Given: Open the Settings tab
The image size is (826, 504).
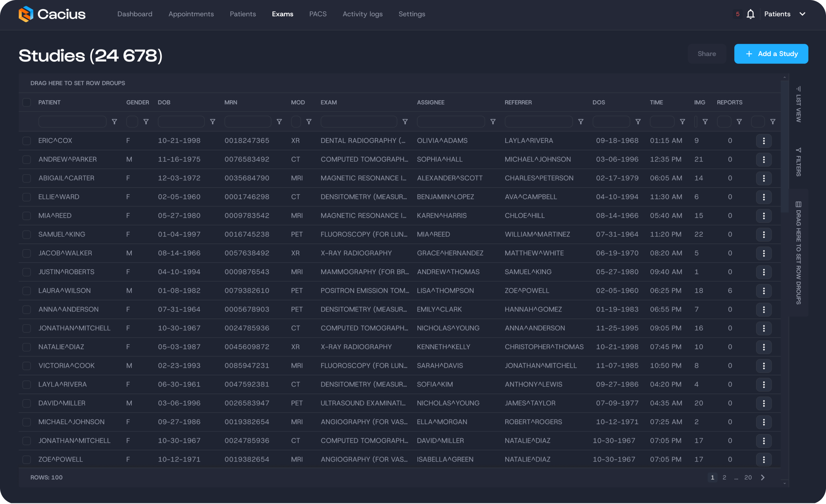Looking at the screenshot, I should click(412, 14).
